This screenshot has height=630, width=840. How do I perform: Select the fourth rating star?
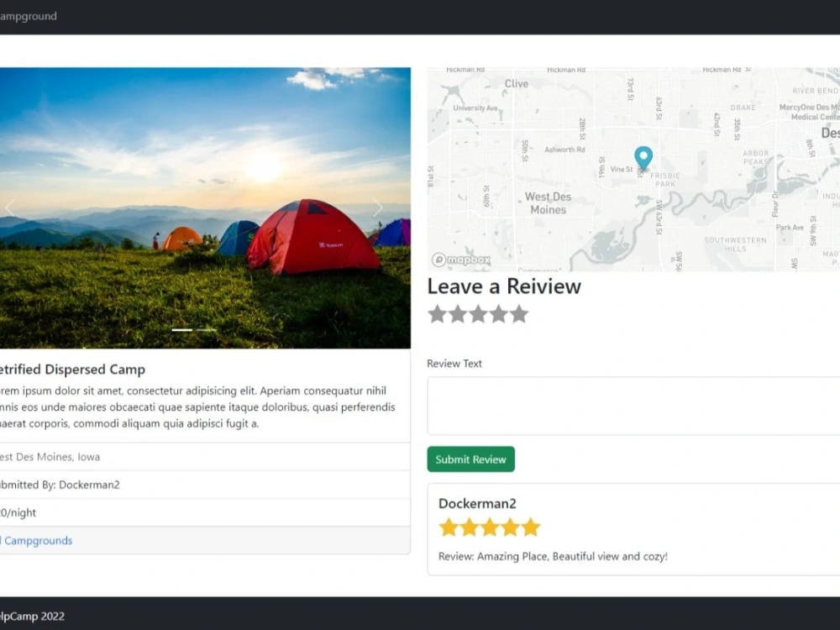(x=499, y=314)
